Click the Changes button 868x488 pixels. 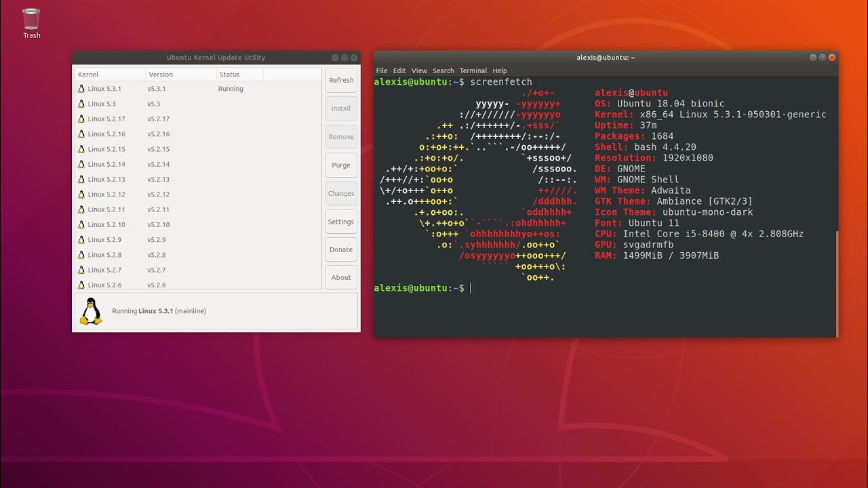coord(341,193)
